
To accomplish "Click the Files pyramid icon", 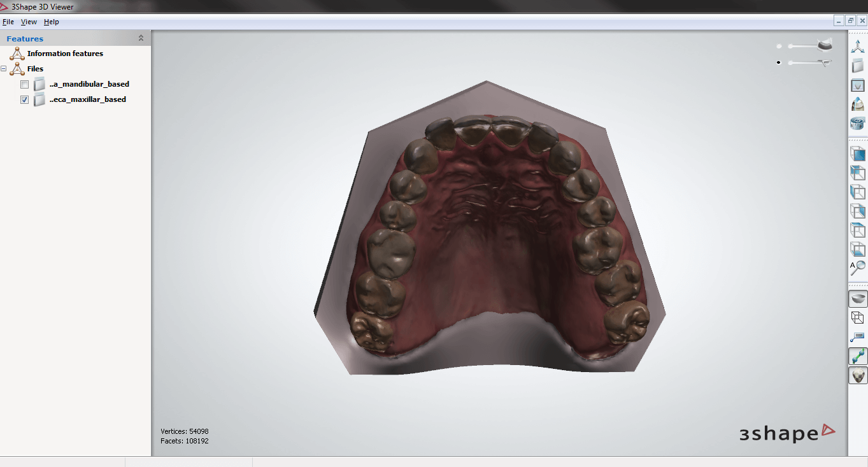I will 17,69.
